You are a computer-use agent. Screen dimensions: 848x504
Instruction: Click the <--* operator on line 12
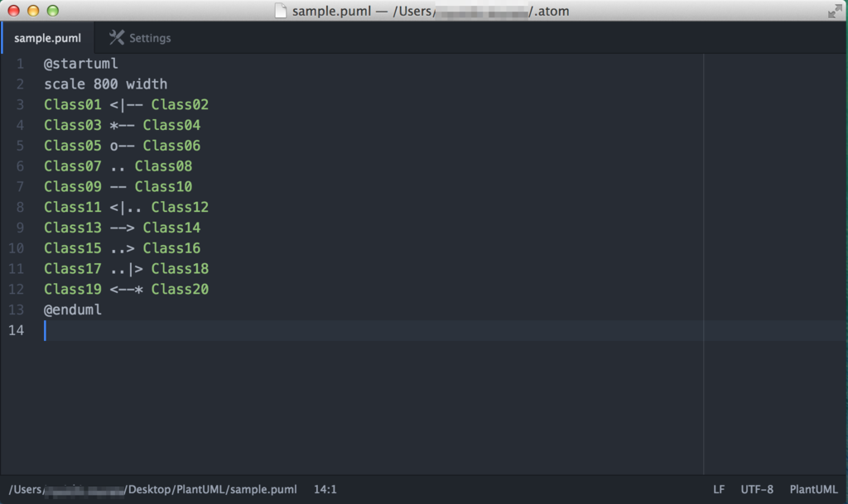pos(126,290)
